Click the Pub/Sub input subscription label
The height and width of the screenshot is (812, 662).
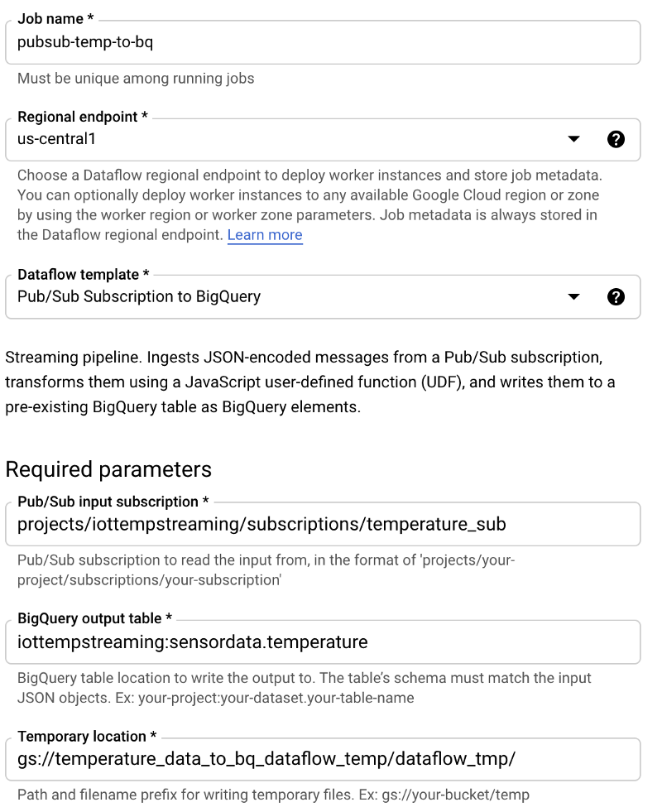coord(113,502)
